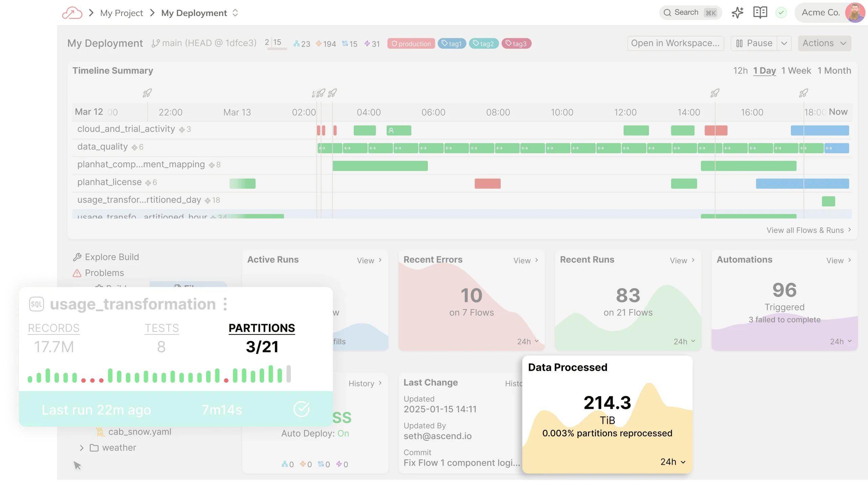This screenshot has width=868, height=483.
Task: Open the kebab menu on usage_transformation
Action: (225, 304)
